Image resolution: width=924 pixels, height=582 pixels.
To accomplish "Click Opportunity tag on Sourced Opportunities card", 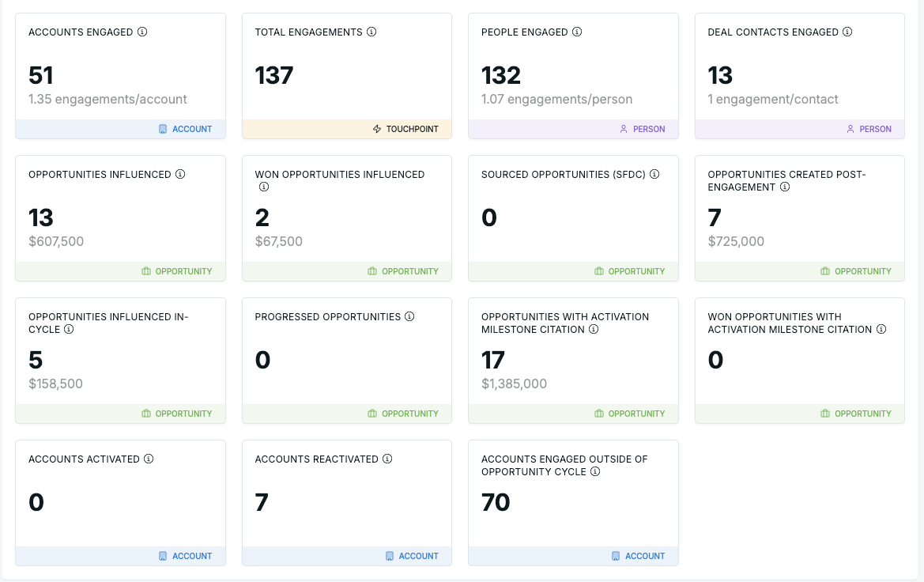I will (x=629, y=271).
